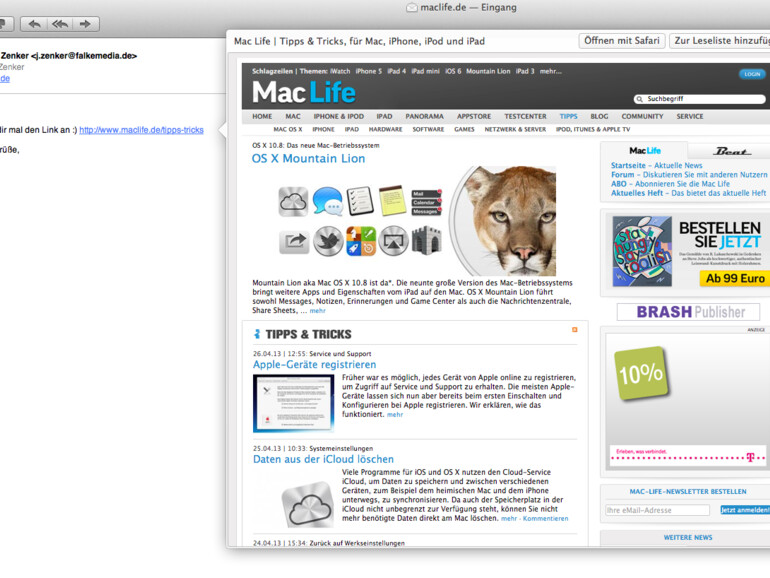Click the Apple-Geräte registrieren thumbnail
Image resolution: width=770 pixels, height=578 pixels.
[294, 403]
